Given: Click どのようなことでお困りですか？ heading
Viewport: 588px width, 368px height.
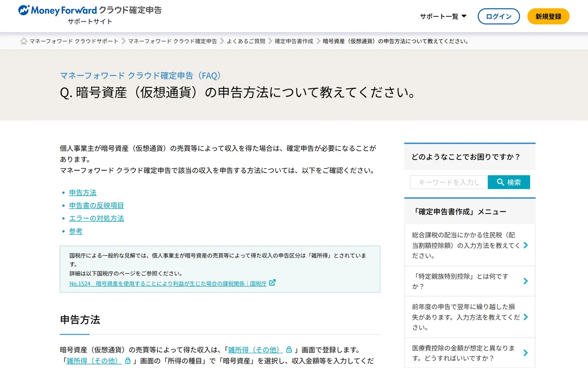Looking at the screenshot, I should coord(466,157).
